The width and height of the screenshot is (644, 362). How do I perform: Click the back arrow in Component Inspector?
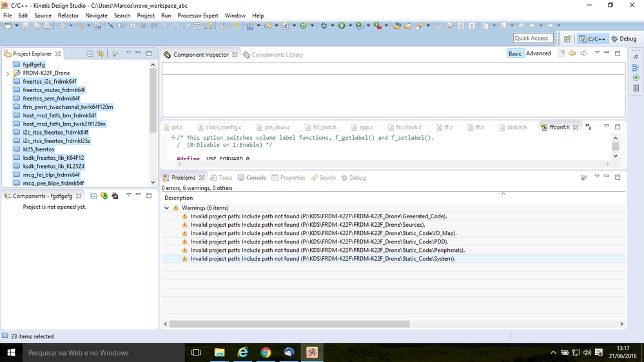pyautogui.click(x=572, y=53)
